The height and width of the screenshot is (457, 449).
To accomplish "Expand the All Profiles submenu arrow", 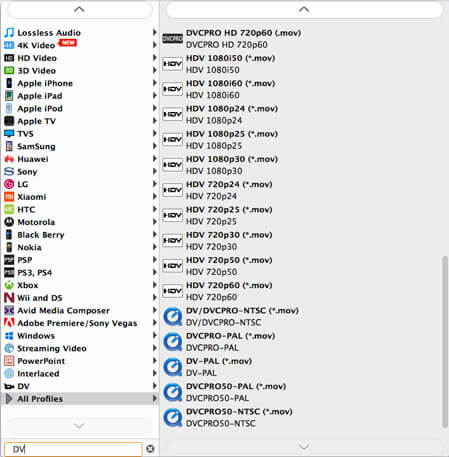I will (x=154, y=398).
